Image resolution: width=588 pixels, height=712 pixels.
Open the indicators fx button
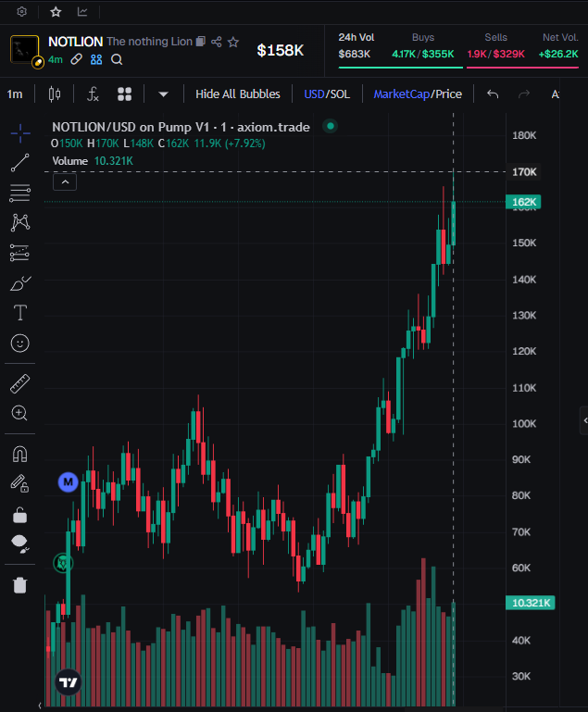pos(93,94)
